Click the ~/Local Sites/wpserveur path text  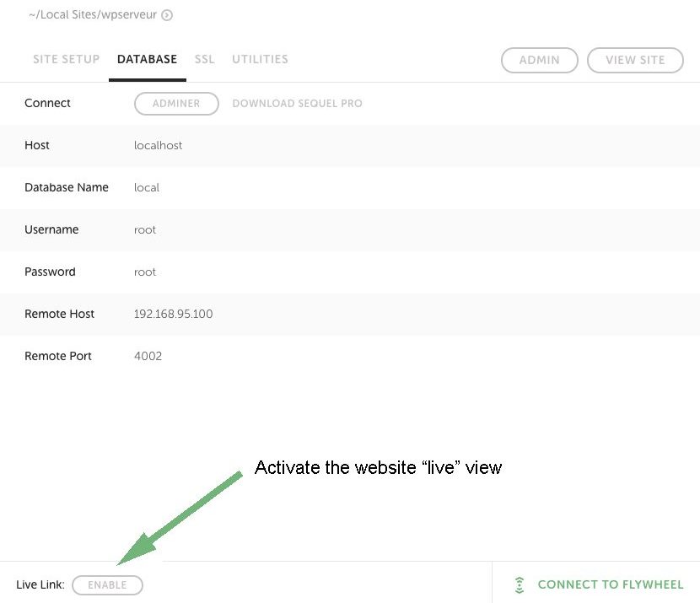coord(92,15)
